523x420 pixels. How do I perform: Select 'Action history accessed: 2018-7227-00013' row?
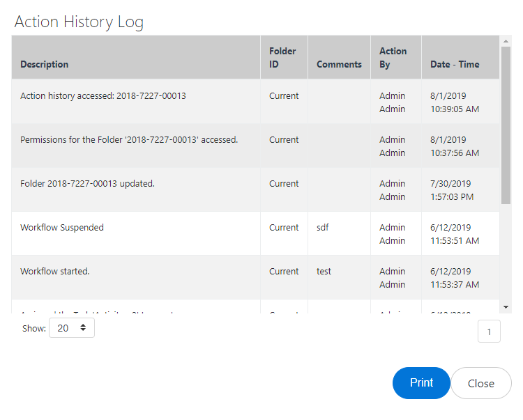255,102
